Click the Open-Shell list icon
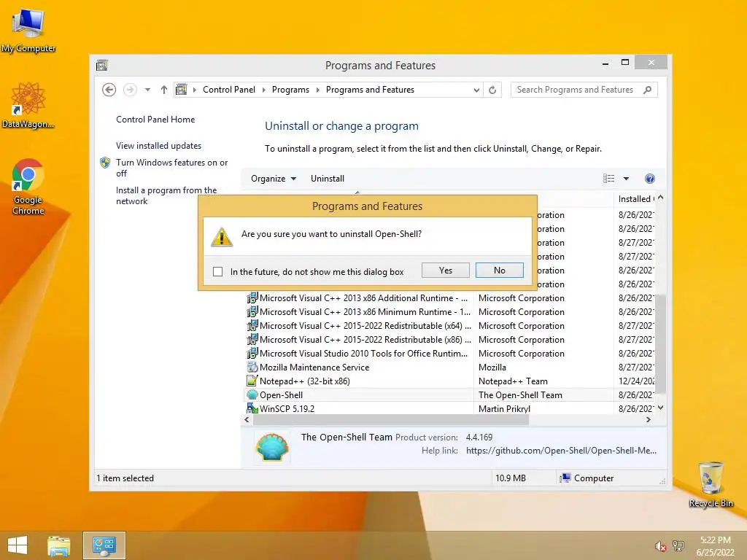This screenshot has width=747, height=560. click(x=252, y=394)
